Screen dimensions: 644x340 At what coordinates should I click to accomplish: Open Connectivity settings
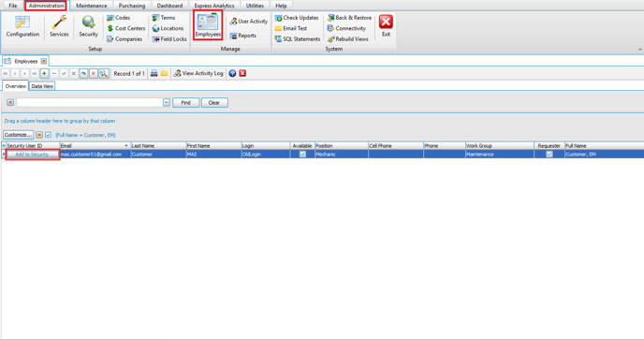pos(346,28)
